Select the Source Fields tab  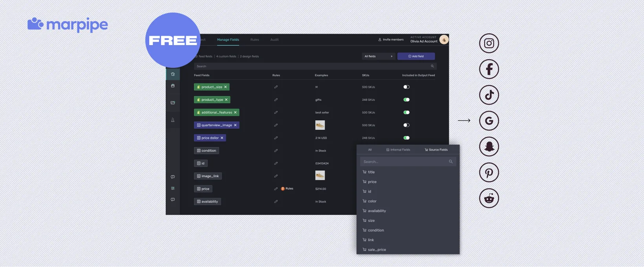click(x=436, y=150)
